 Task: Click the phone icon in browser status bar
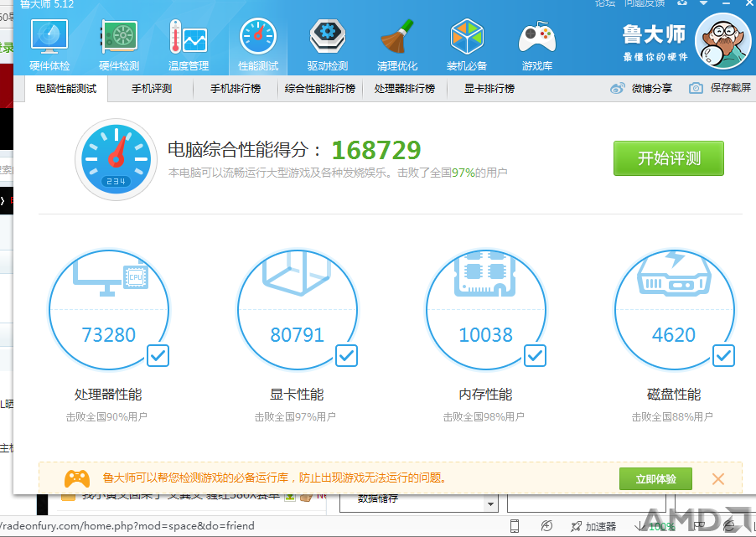pos(515,526)
